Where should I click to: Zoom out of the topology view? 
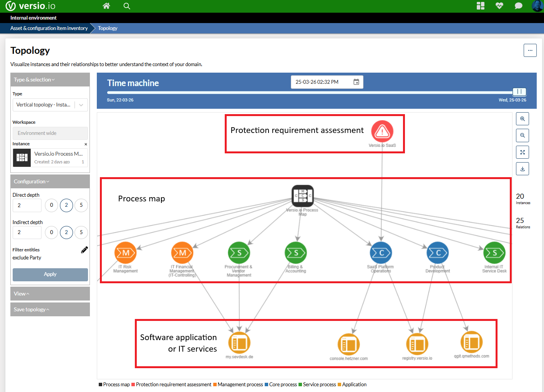[x=522, y=135]
